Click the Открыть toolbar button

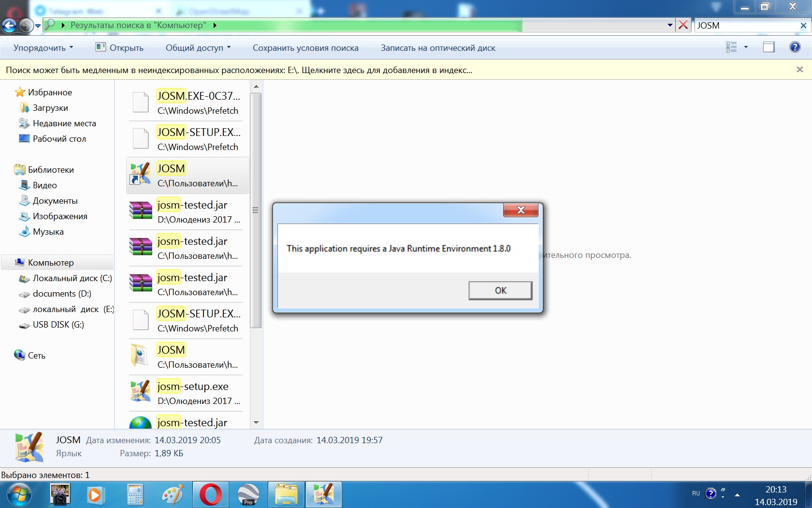[120, 48]
